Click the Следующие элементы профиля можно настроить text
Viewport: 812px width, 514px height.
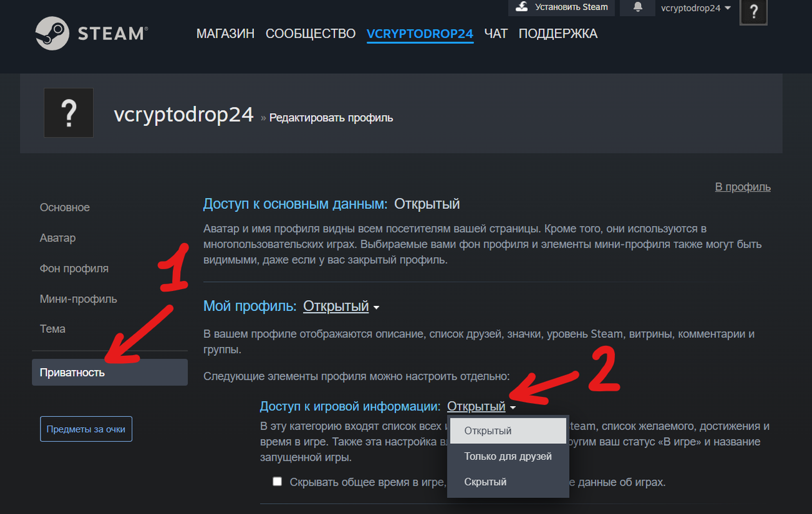(357, 376)
